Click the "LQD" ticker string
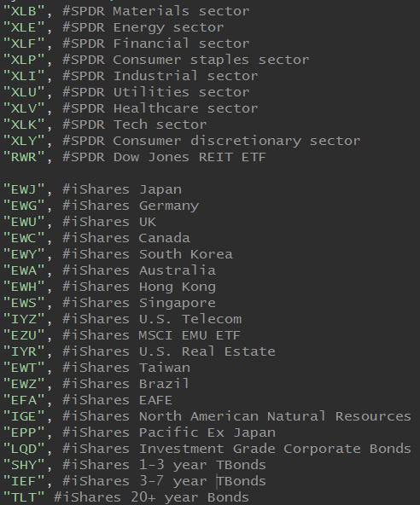The width and height of the screenshot is (420, 505). (24, 449)
